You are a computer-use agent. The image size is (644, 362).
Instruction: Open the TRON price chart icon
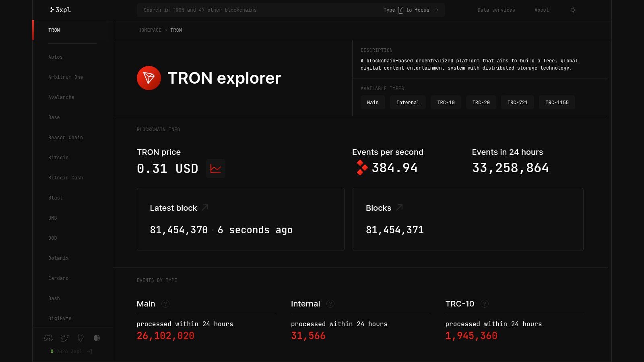pos(216,169)
